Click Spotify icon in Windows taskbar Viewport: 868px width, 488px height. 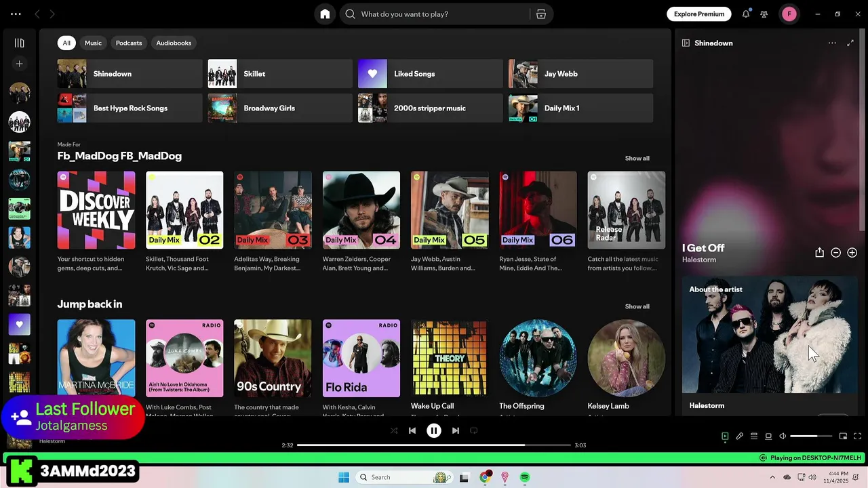[525, 477]
